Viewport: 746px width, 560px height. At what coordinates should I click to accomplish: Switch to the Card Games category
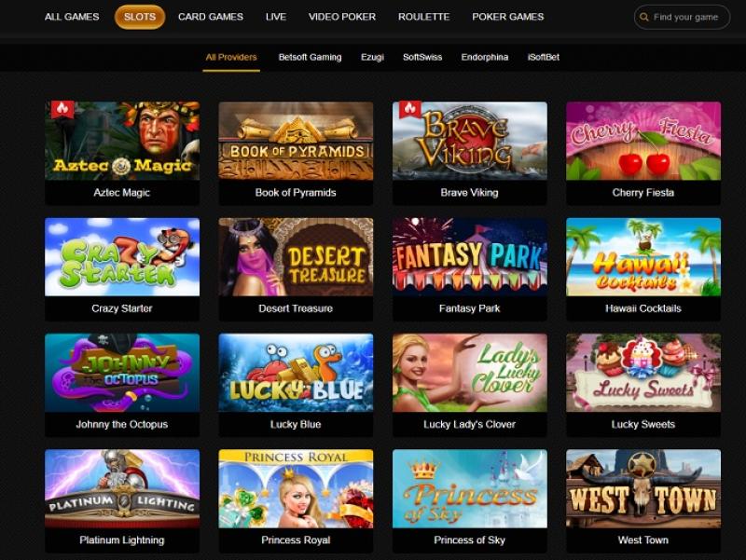(x=211, y=17)
